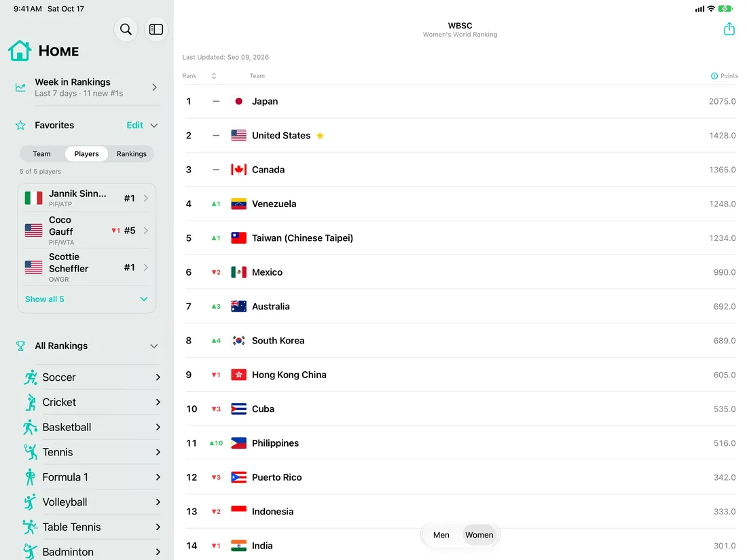Tap the Venezuela flag icon

click(x=238, y=204)
